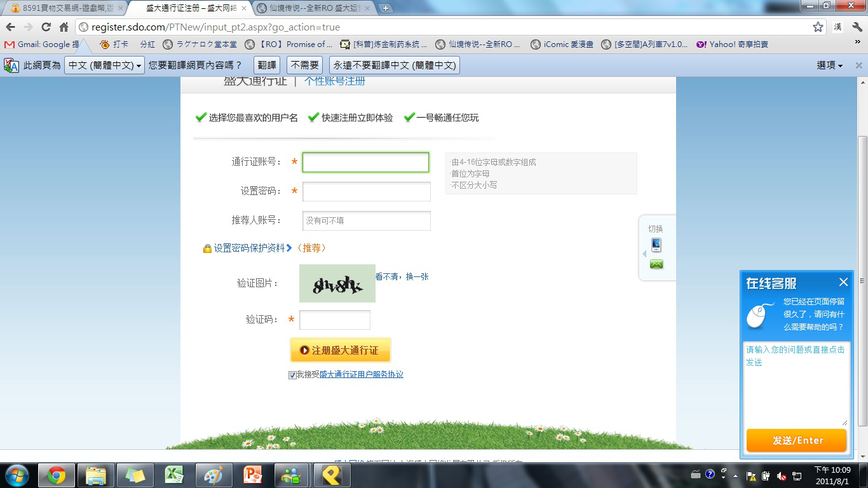
Task: Click the lock icon beside 设置密码保护资料
Action: click(207, 248)
